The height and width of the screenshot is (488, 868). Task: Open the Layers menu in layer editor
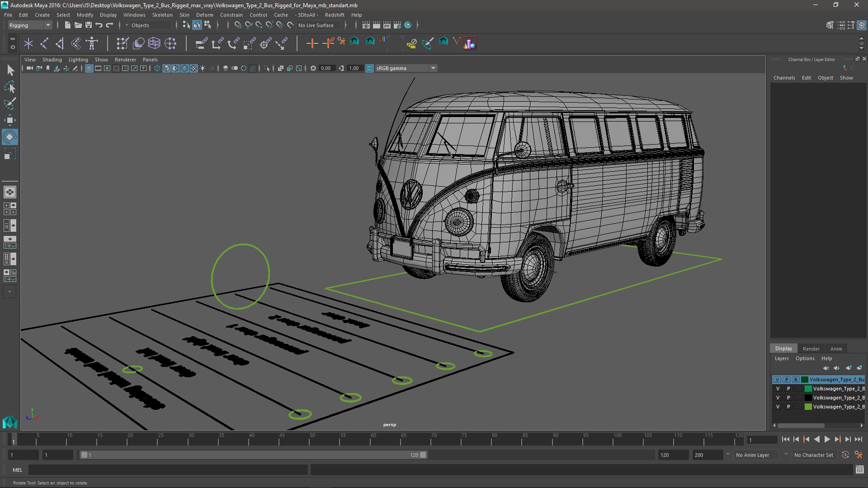pyautogui.click(x=782, y=358)
